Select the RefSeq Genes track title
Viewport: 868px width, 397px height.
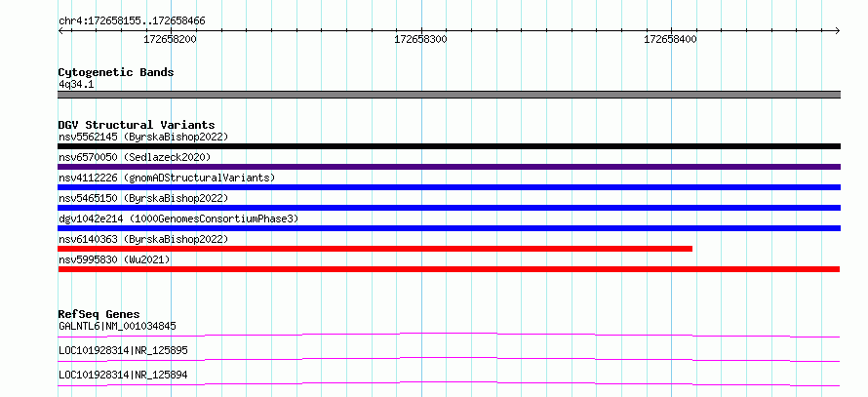[x=99, y=314]
